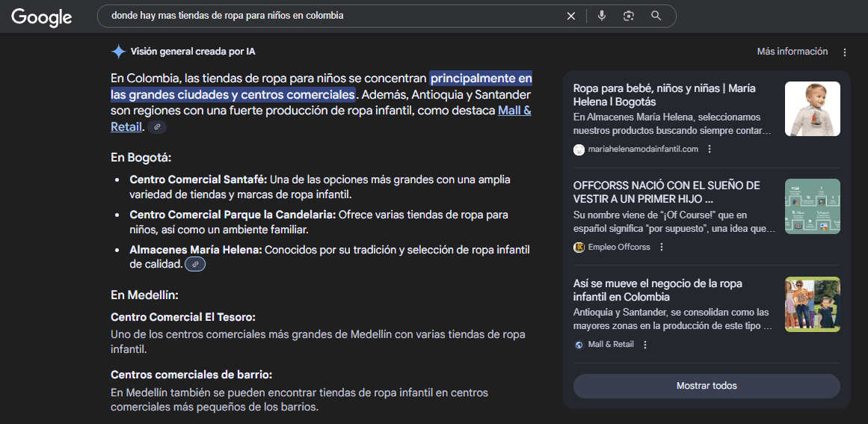Submit search with the magnifying glass icon
Image resolution: width=868 pixels, height=424 pixels.
pyautogui.click(x=656, y=16)
